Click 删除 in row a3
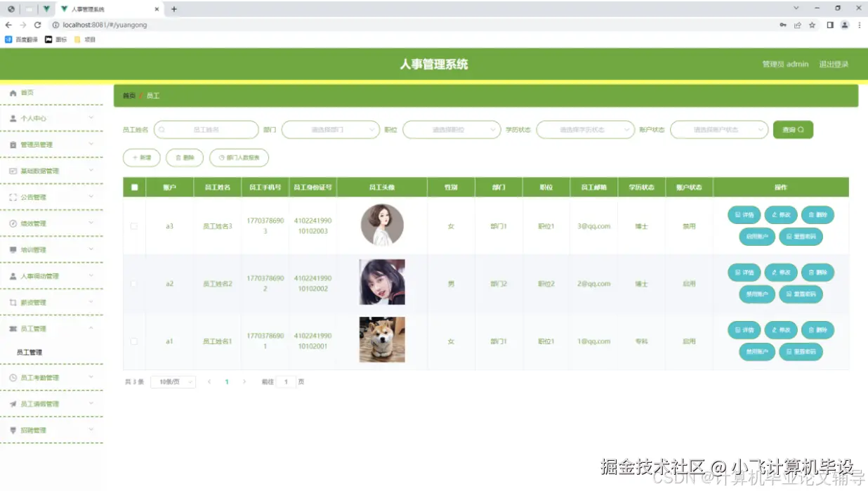Screen dimensions: 868x491 coord(817,214)
